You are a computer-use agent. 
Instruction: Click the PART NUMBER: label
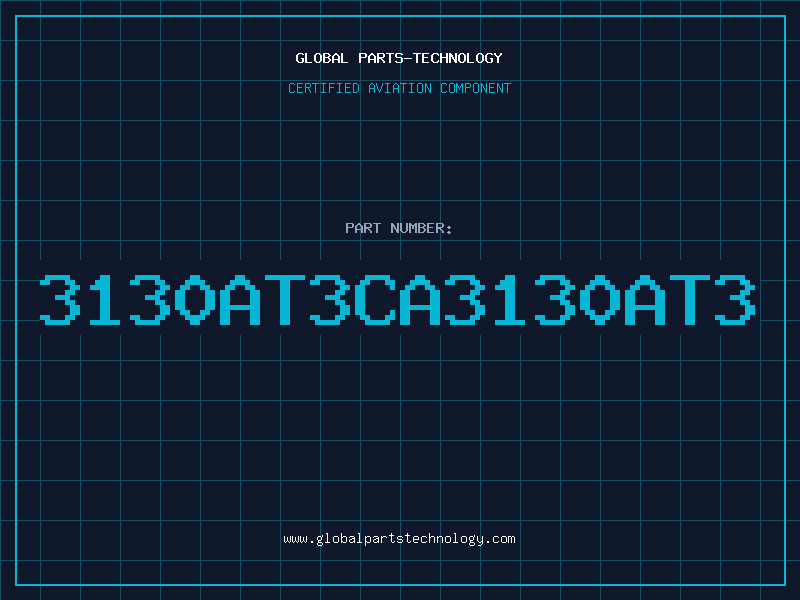tap(399, 228)
